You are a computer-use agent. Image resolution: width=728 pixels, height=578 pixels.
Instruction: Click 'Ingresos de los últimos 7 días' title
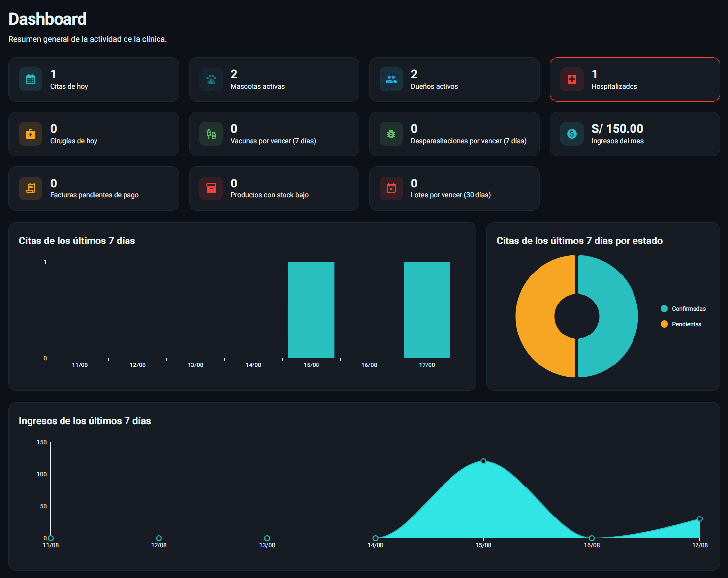[x=85, y=421]
